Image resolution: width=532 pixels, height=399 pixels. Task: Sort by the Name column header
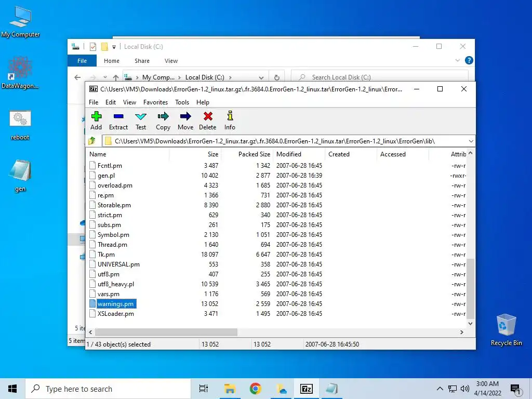click(127, 154)
